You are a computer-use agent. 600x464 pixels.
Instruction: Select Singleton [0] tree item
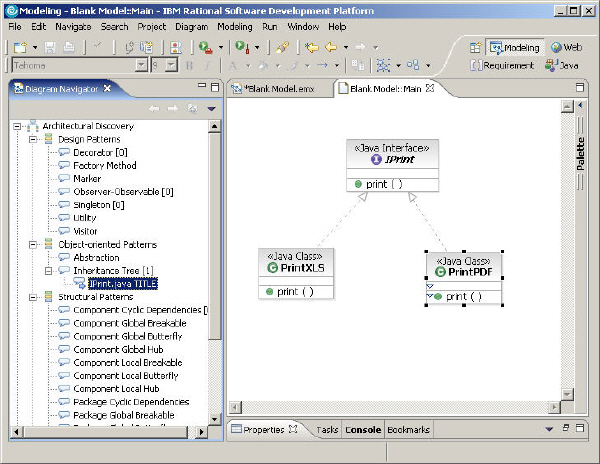pyautogui.click(x=99, y=205)
